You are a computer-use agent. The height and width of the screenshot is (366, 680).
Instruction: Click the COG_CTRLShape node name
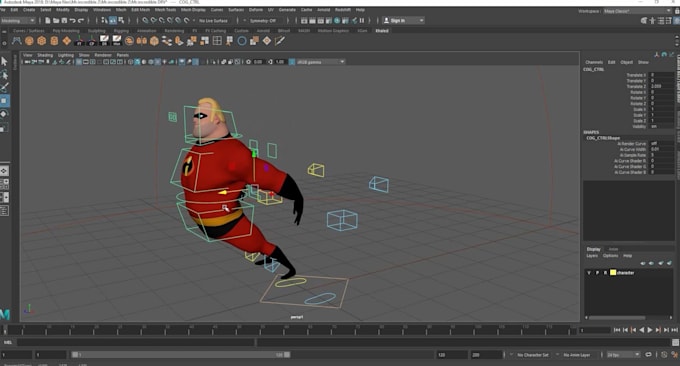click(x=603, y=138)
